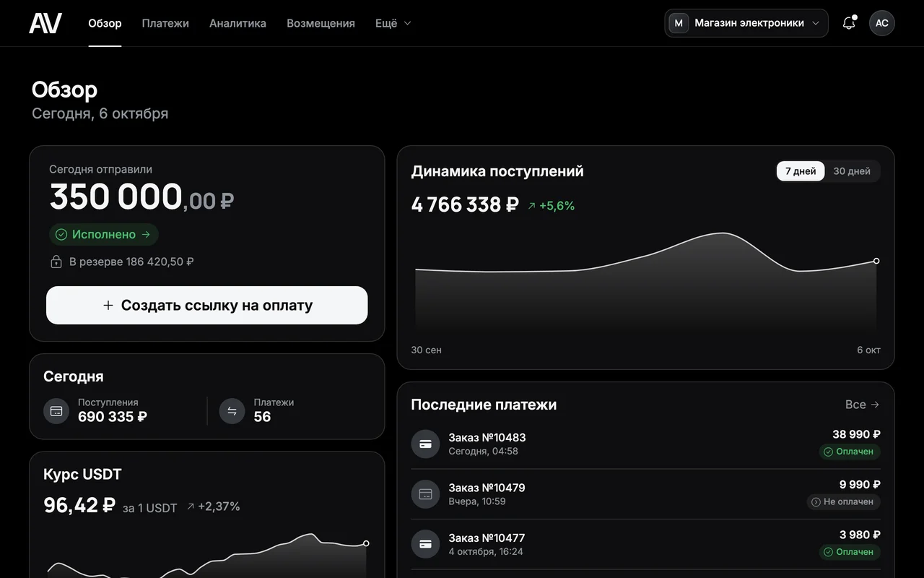The height and width of the screenshot is (578, 924).
Task: Click the 4 766 338 ₽ total
Action: (x=465, y=204)
